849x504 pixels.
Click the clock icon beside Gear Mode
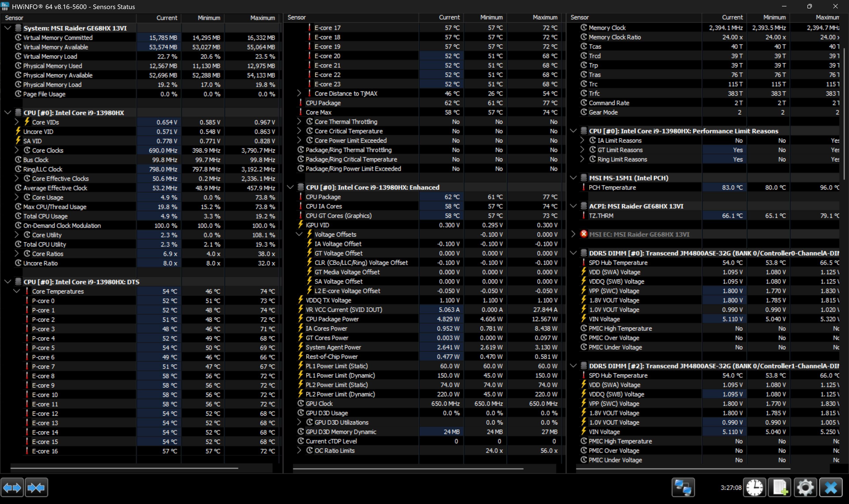pyautogui.click(x=584, y=112)
